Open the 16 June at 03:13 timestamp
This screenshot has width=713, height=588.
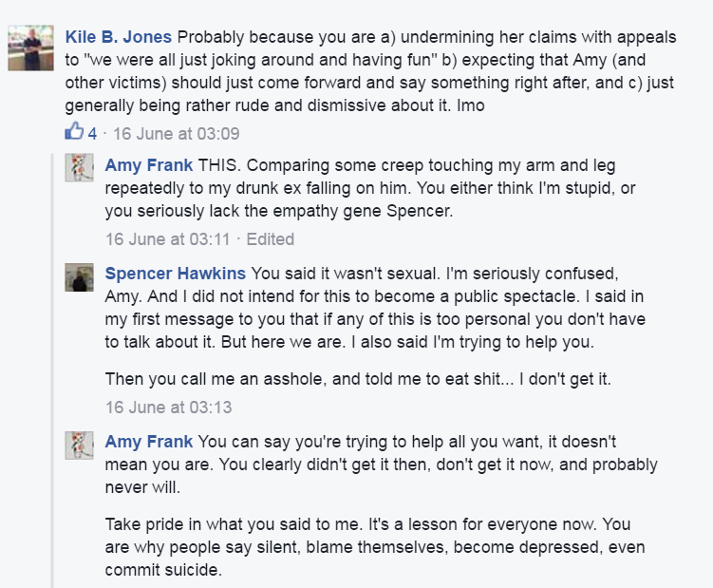pyautogui.click(x=169, y=408)
